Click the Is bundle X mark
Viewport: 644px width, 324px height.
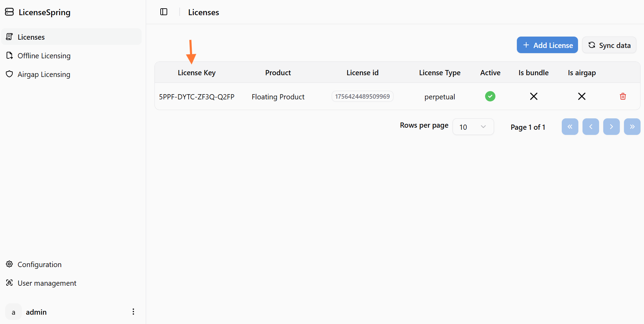(533, 96)
